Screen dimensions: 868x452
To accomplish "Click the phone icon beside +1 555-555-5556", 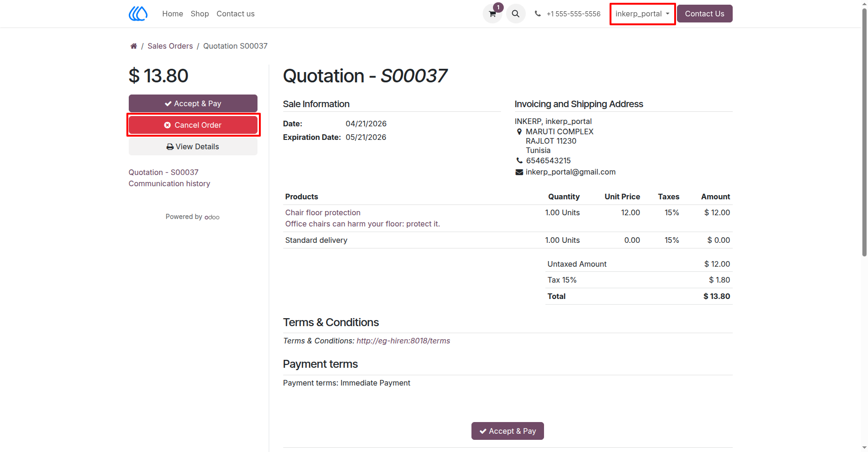I will pyautogui.click(x=537, y=14).
